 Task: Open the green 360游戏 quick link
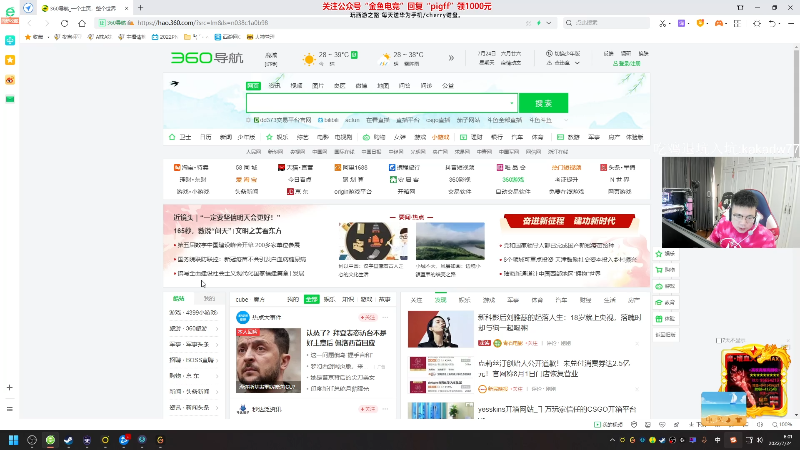tap(513, 180)
